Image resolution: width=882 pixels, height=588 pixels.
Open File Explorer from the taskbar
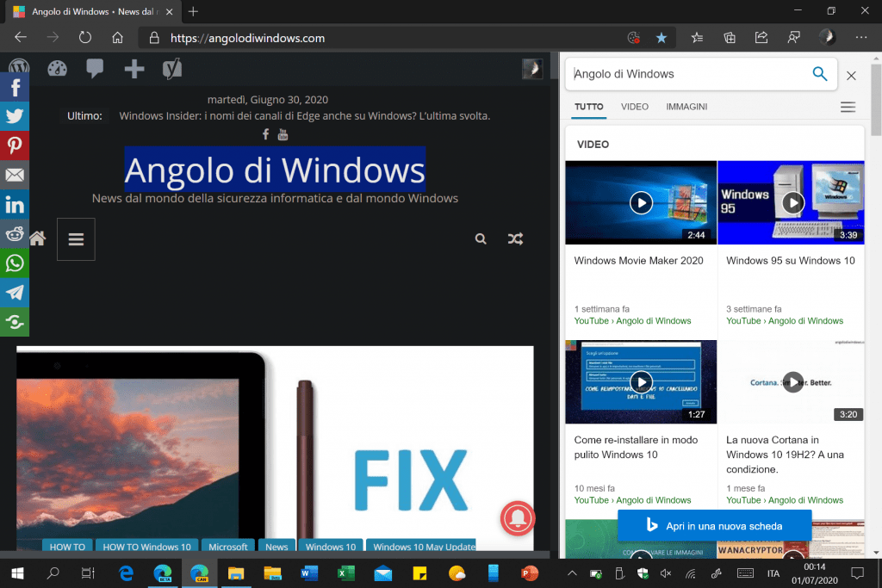point(236,573)
